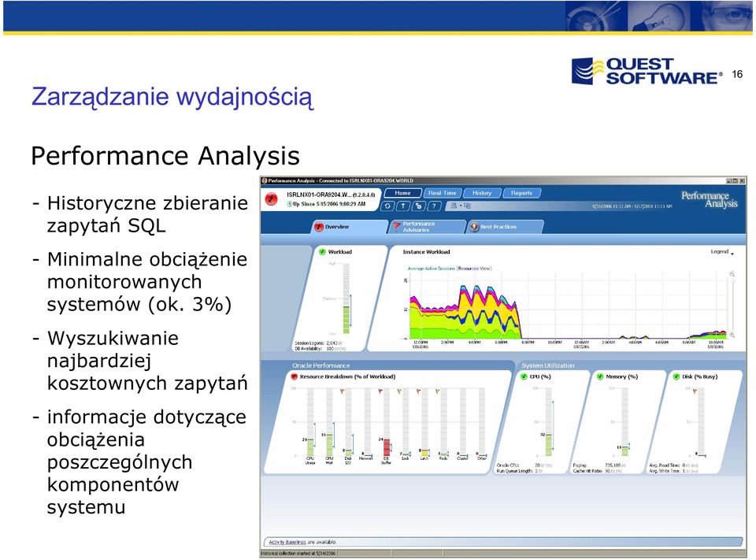The image size is (756, 560).
Task: Click the refresh toolbar icon under Home
Action: [387, 206]
